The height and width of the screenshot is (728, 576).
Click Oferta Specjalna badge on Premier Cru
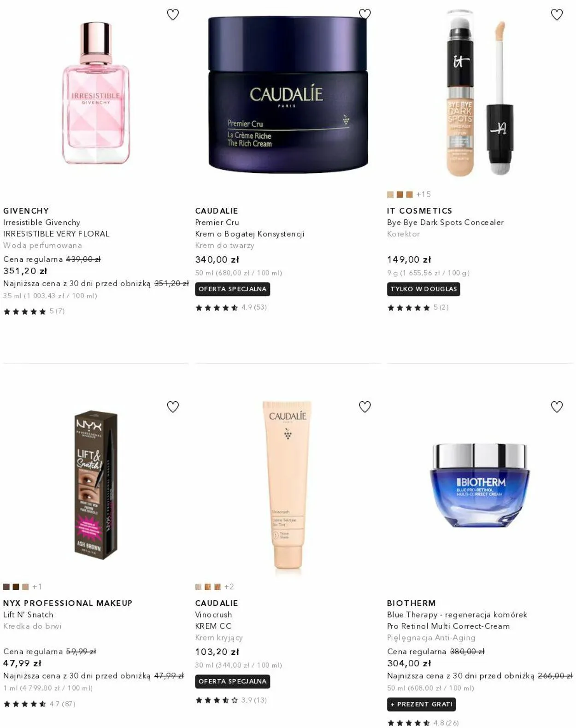pos(232,289)
